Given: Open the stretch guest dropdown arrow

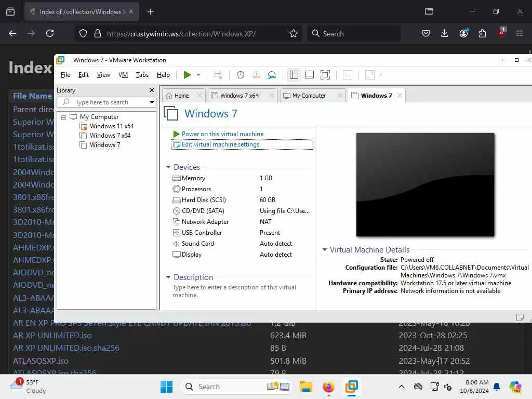Looking at the screenshot, I should tap(380, 75).
